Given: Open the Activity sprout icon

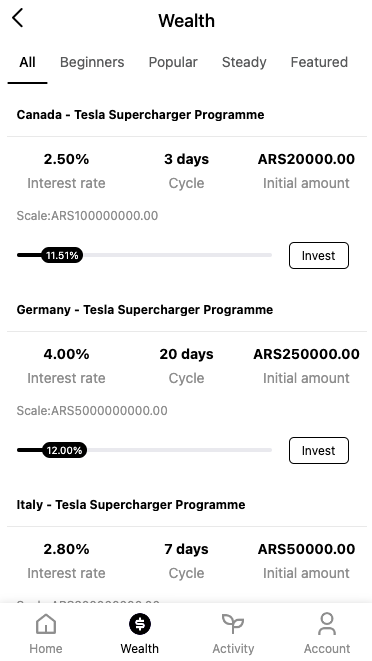Looking at the screenshot, I should click(x=233, y=624).
